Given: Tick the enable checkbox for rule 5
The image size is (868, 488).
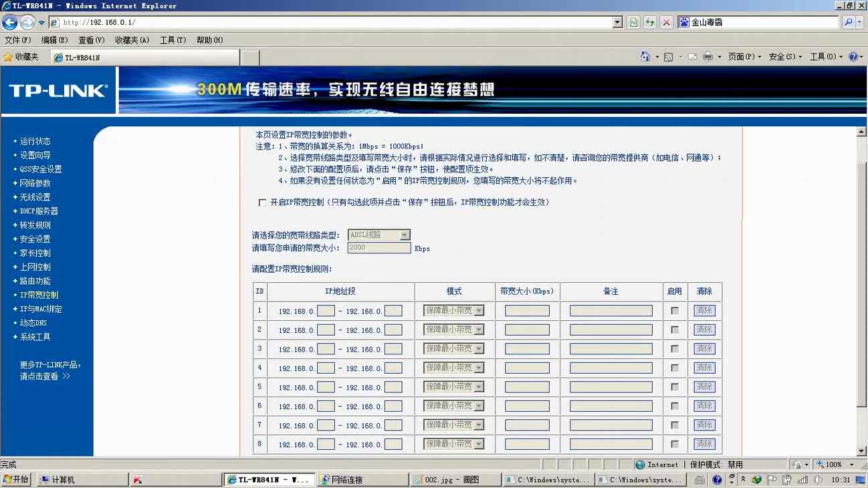Looking at the screenshot, I should coord(675,387).
